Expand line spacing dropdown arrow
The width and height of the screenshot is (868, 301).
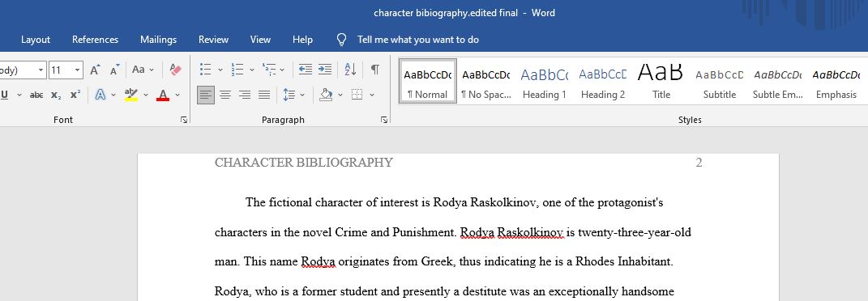pyautogui.click(x=302, y=95)
